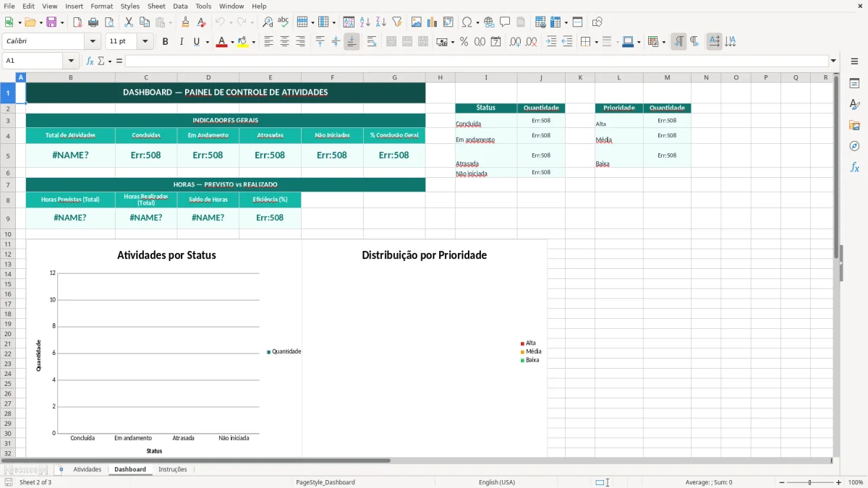
Task: Toggle Align Left
Action: click(x=269, y=42)
